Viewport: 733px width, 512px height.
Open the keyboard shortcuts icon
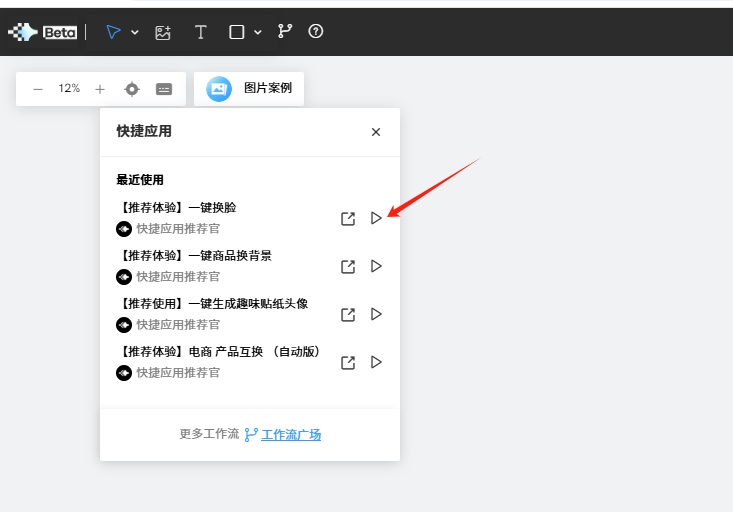pos(164,89)
